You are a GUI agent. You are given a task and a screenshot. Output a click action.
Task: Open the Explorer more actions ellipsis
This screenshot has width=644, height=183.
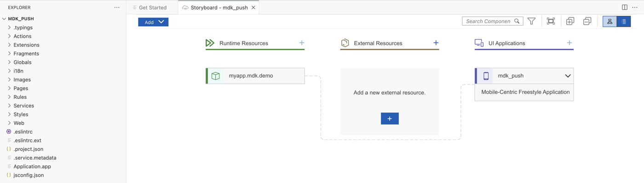(x=117, y=7)
